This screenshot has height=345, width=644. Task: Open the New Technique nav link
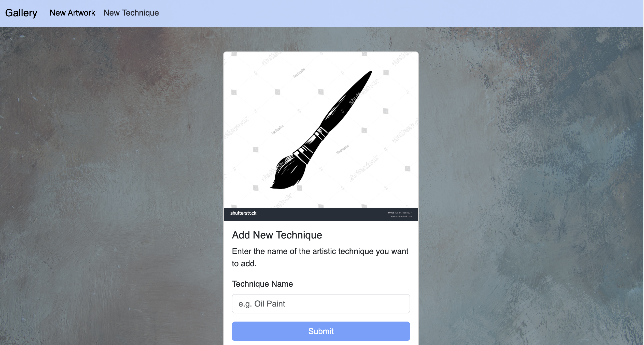[131, 13]
